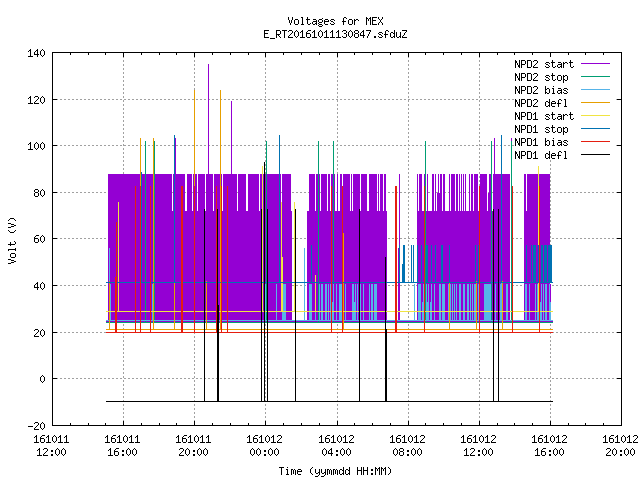Screen dimensions: 640x480
Task: Click the file name E_RT20161011130847.sfduZ
Action: click(x=335, y=34)
